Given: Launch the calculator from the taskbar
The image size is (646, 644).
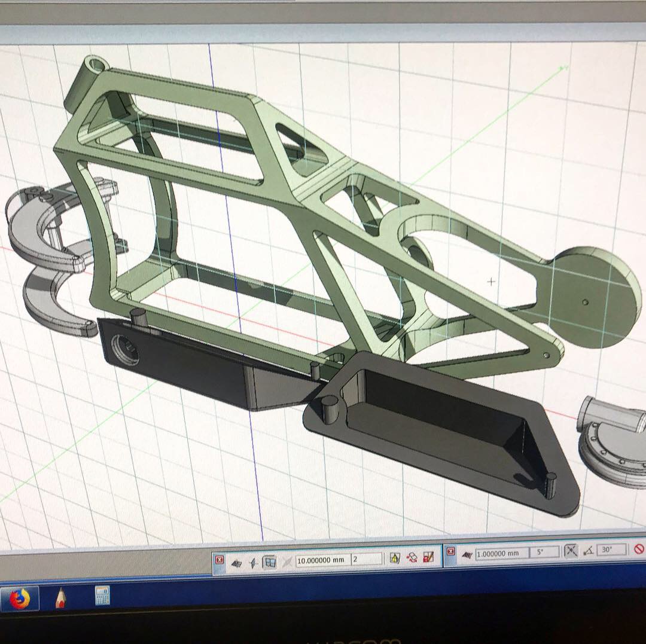Looking at the screenshot, I should coord(102,596).
